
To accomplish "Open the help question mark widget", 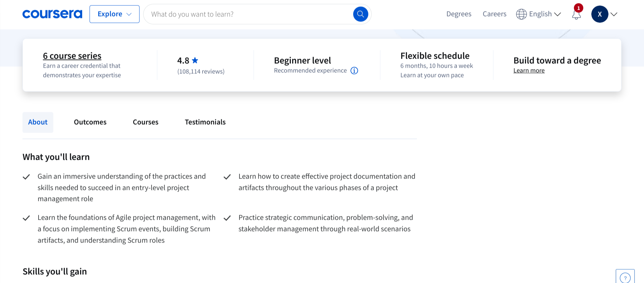I will point(625,277).
